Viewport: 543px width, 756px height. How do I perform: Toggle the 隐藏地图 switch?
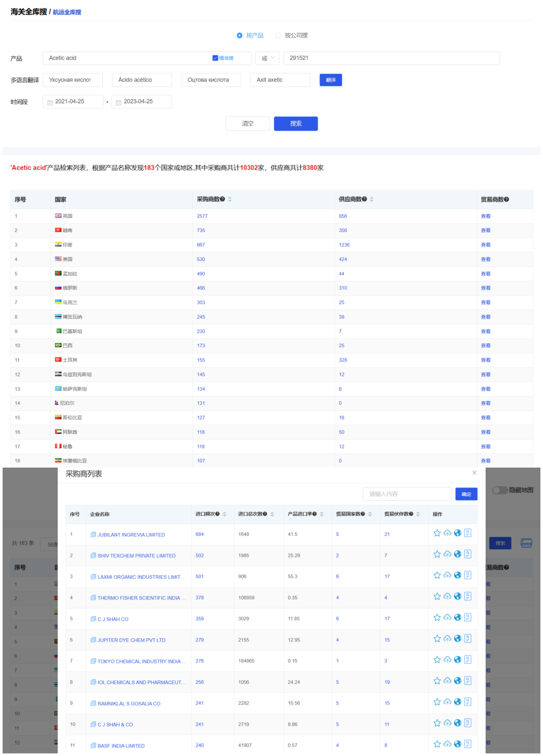click(500, 491)
